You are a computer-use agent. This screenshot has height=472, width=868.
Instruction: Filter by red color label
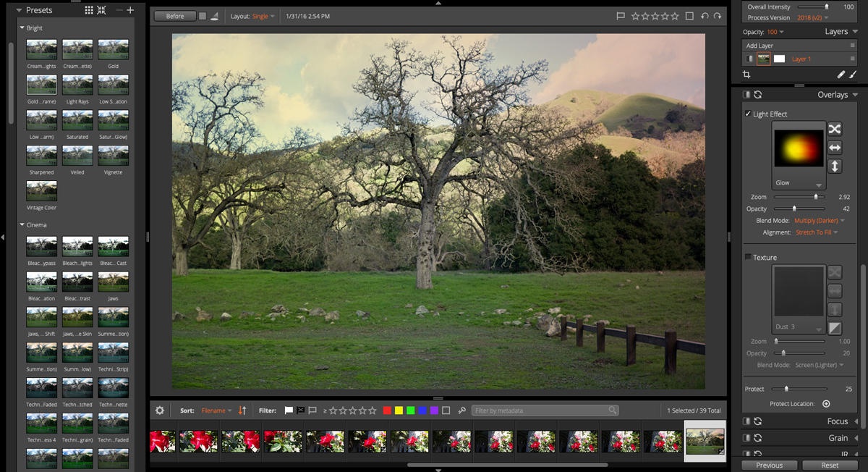387,410
